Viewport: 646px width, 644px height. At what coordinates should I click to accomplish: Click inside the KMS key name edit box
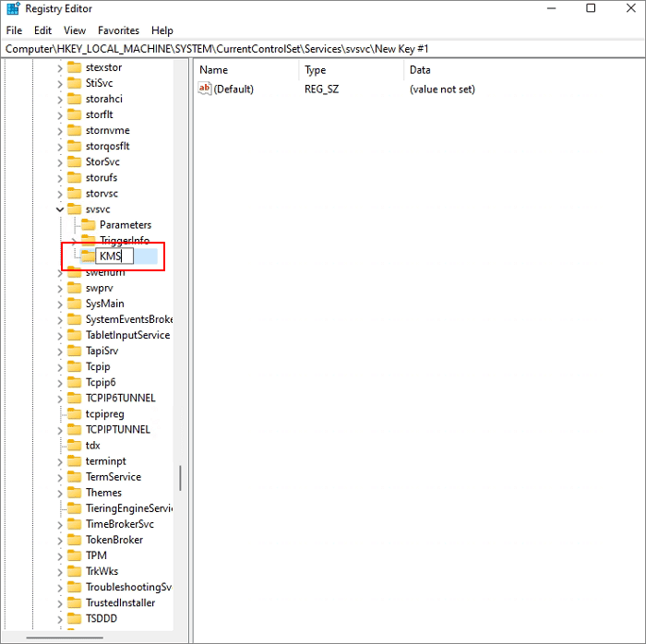click(114, 256)
